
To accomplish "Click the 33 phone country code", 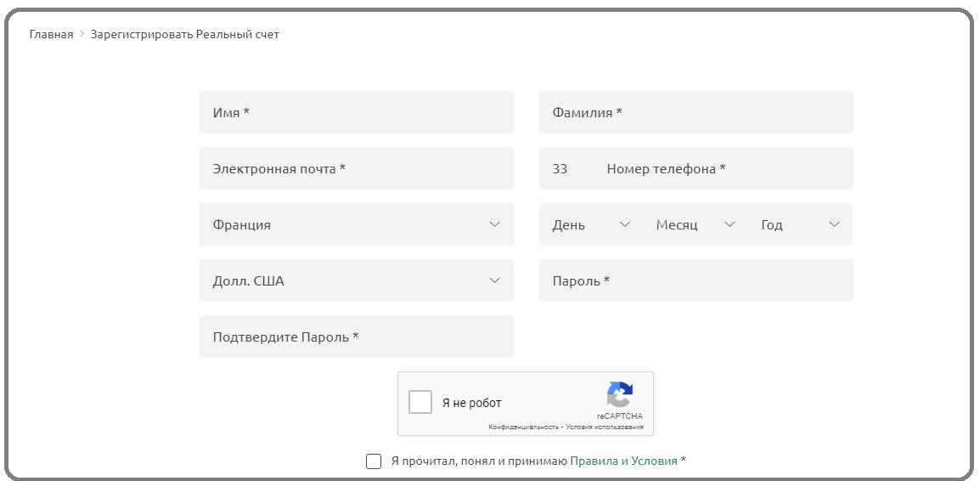I will tap(560, 169).
